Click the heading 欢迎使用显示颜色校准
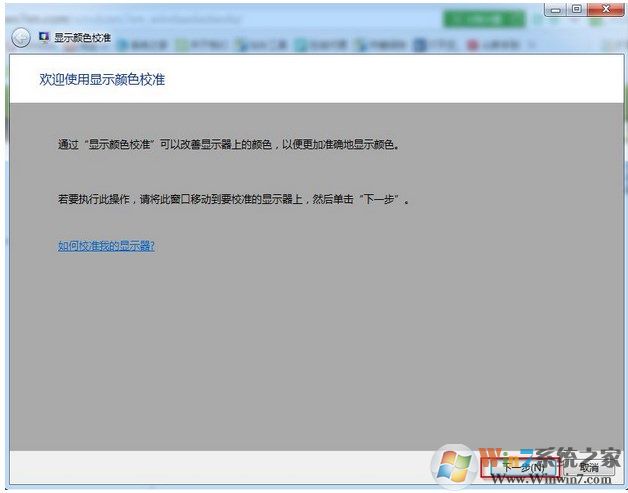This screenshot has width=628, height=493. pyautogui.click(x=102, y=79)
